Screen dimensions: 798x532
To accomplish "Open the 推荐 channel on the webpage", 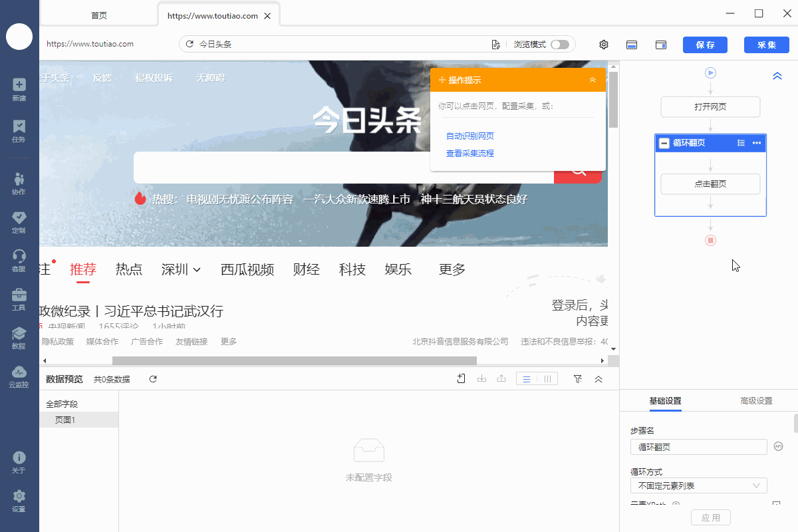I will (x=83, y=269).
